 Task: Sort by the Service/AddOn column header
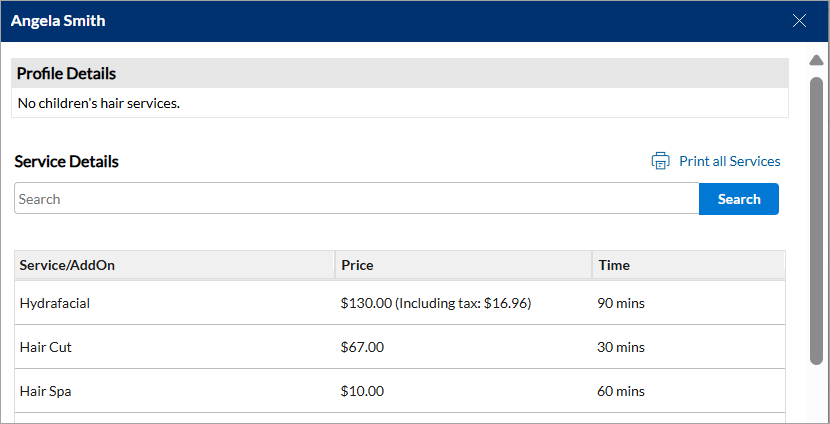point(175,265)
